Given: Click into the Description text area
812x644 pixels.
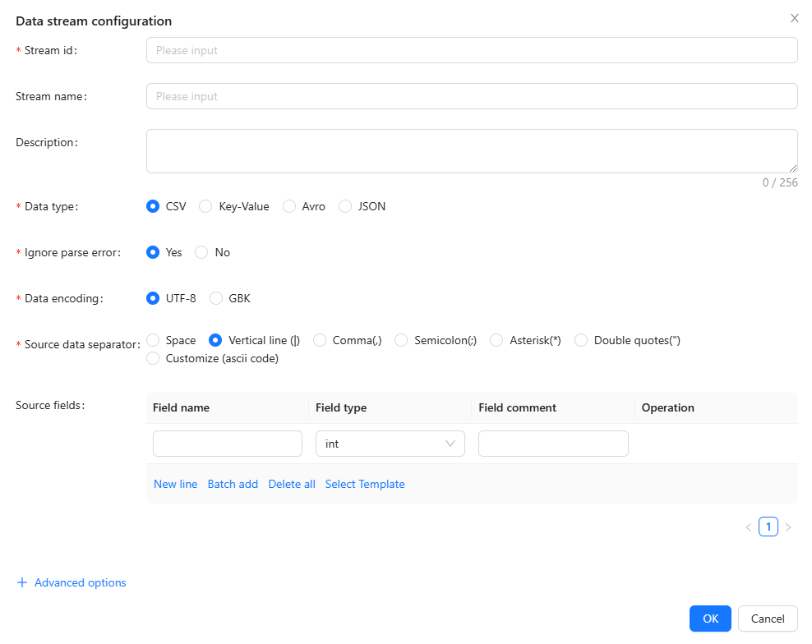Looking at the screenshot, I should [x=471, y=150].
